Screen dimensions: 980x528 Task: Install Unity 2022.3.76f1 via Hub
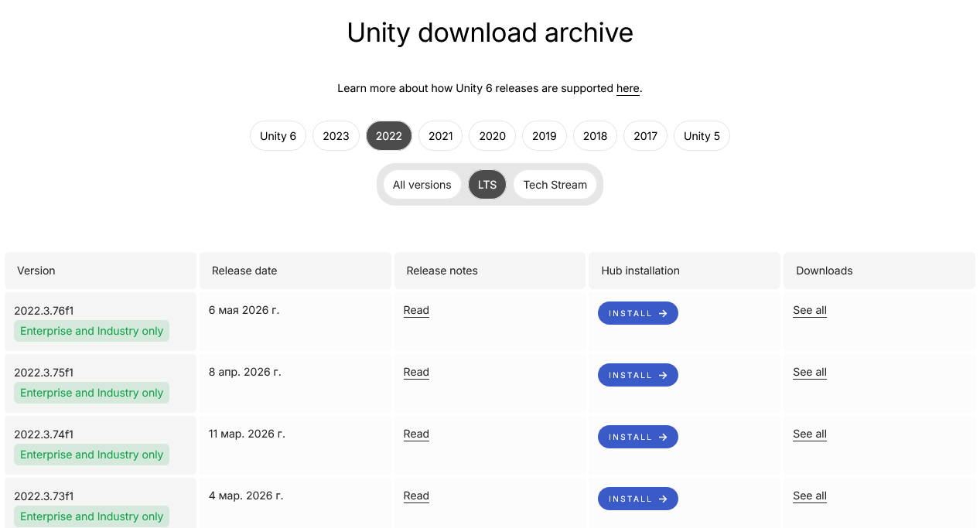(637, 313)
